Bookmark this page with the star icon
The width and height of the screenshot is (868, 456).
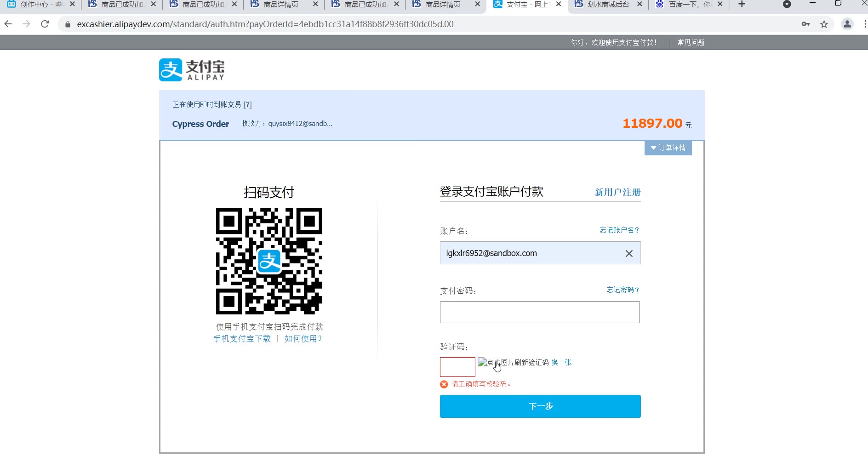coord(824,24)
